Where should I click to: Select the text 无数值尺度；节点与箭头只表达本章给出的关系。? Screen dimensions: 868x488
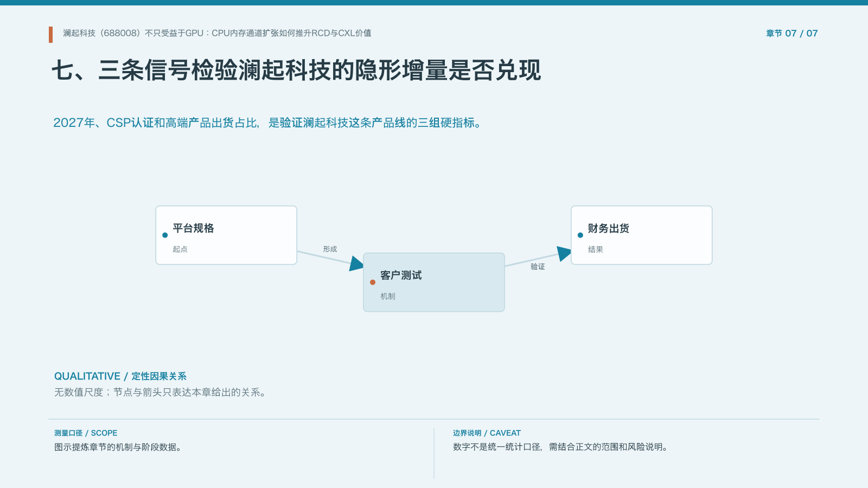pyautogui.click(x=161, y=392)
